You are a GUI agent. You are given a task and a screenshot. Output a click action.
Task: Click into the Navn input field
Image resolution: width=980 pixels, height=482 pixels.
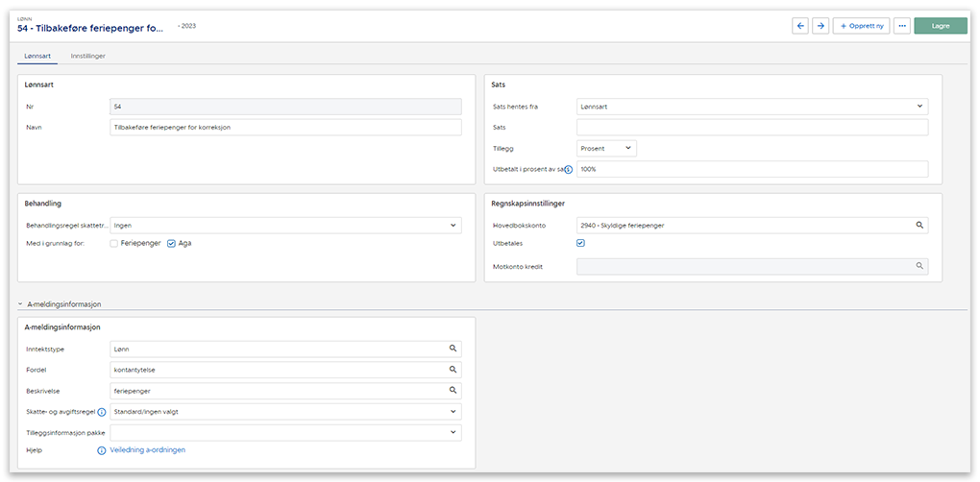pyautogui.click(x=285, y=128)
